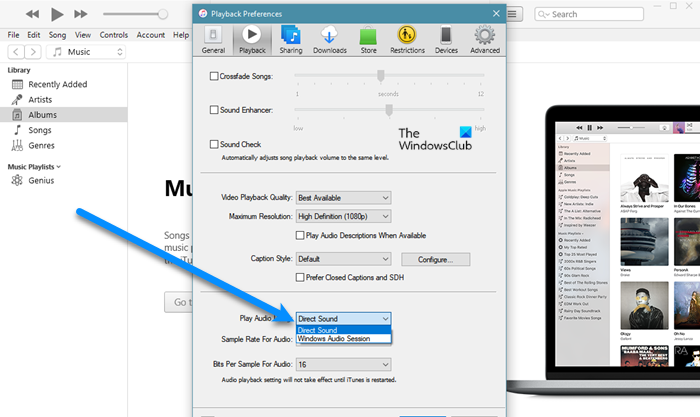Screen dimensions: 700x417
Task: Open the Devices preferences tab
Action: pos(446,40)
